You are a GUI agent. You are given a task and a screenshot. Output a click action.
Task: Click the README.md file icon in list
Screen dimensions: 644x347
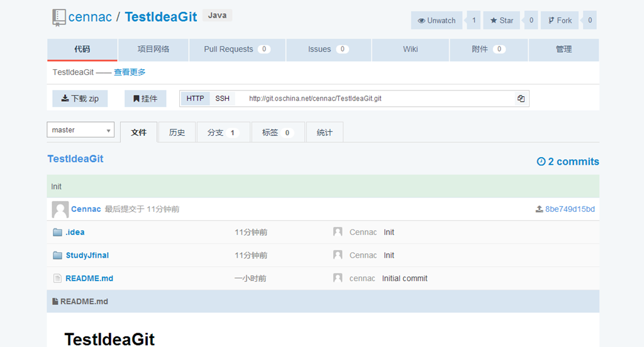57,278
